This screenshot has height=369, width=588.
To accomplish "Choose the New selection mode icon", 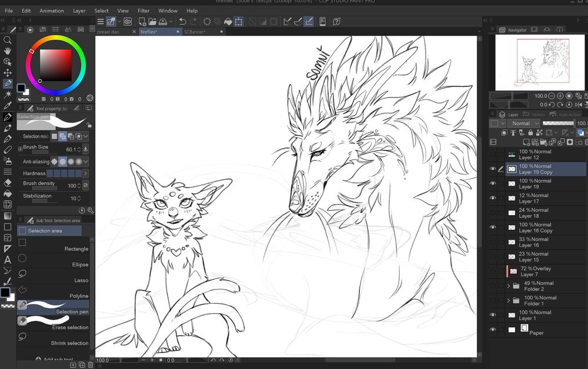I will pos(54,136).
